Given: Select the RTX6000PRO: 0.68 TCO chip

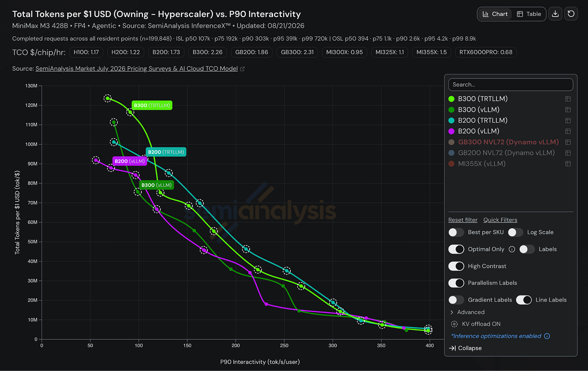Looking at the screenshot, I should [486, 52].
